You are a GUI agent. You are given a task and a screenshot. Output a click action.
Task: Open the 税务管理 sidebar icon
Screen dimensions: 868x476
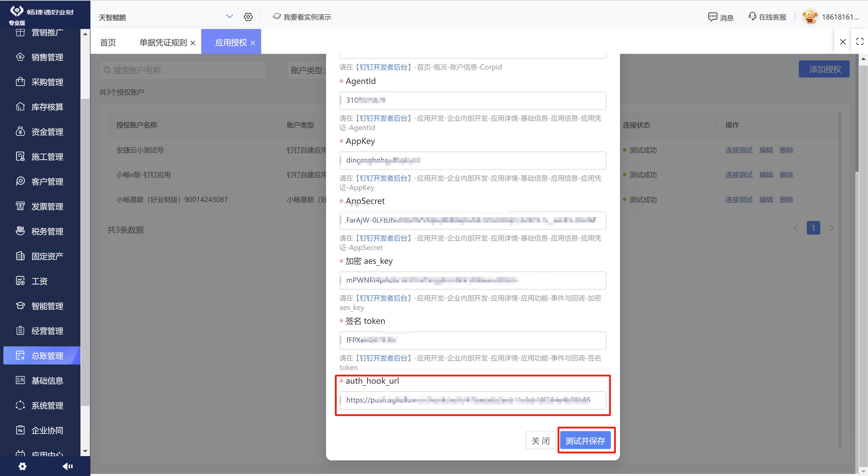pos(20,231)
